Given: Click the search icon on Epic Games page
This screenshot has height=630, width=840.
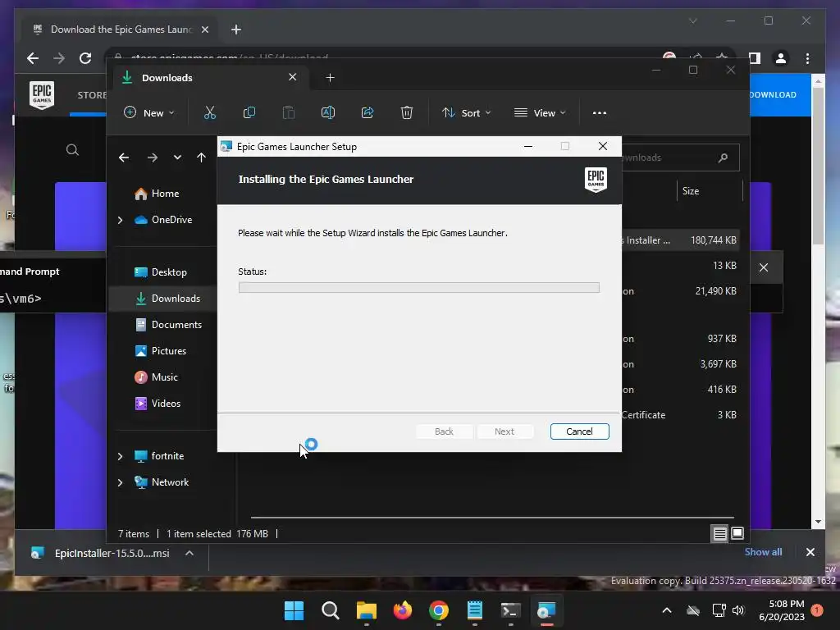Looking at the screenshot, I should 72,150.
